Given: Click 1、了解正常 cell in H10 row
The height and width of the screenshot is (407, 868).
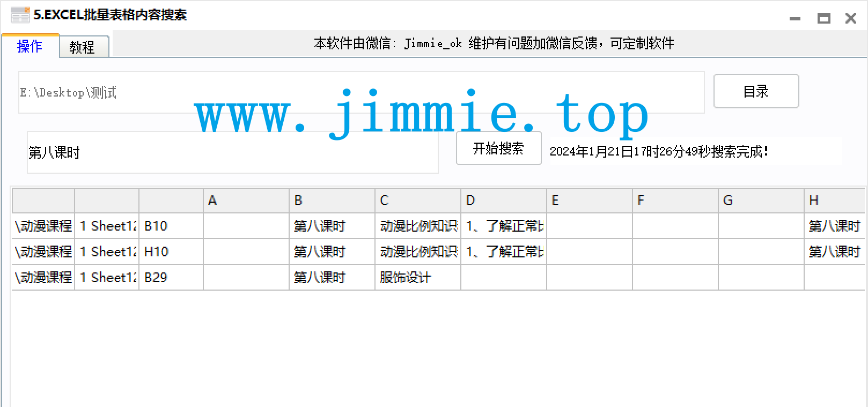Looking at the screenshot, I should click(x=504, y=251).
